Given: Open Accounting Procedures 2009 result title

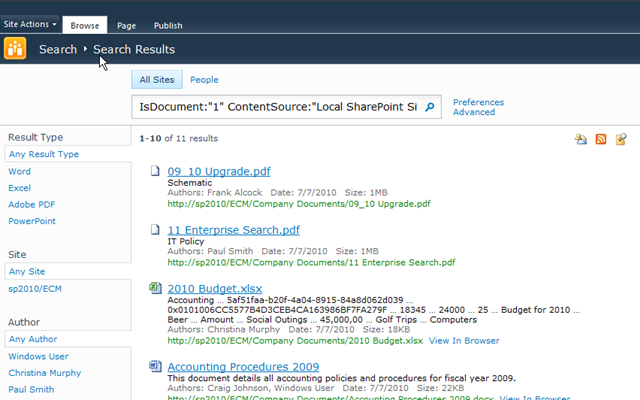Looking at the screenshot, I should tap(243, 367).
